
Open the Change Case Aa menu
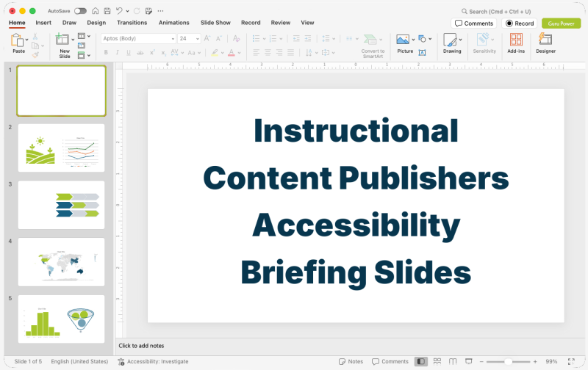coord(194,53)
